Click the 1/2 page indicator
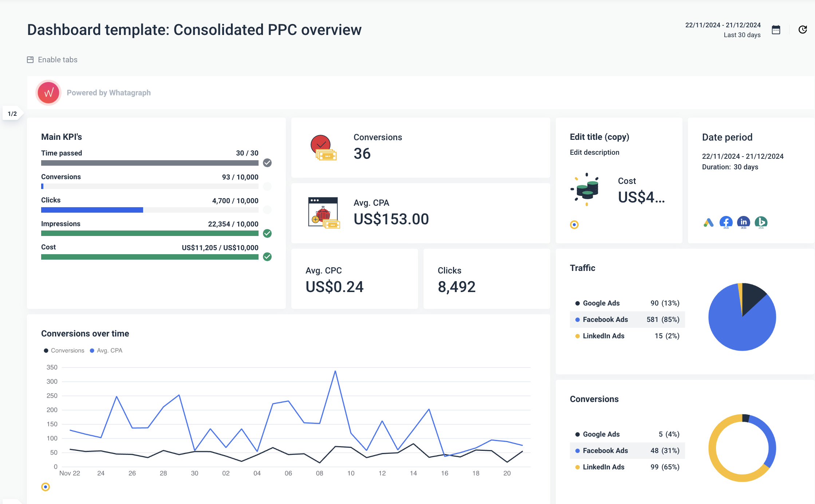The image size is (815, 504). 12,114
